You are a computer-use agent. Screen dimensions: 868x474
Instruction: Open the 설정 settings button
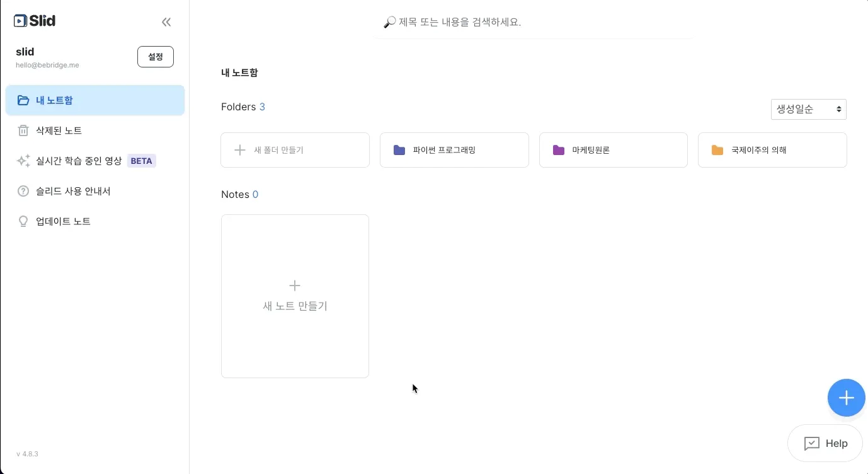tap(156, 57)
